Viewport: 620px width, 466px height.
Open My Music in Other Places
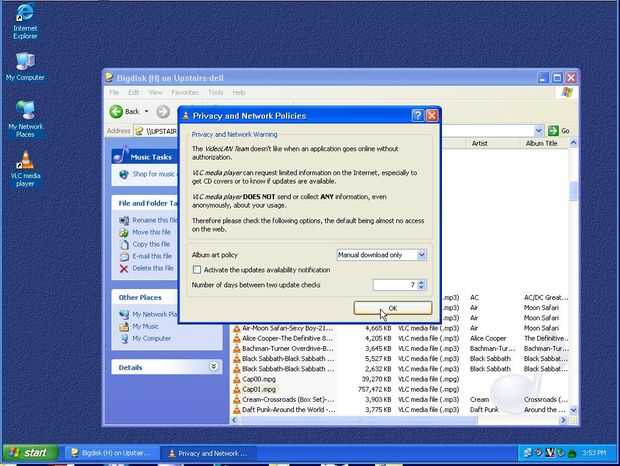145,326
